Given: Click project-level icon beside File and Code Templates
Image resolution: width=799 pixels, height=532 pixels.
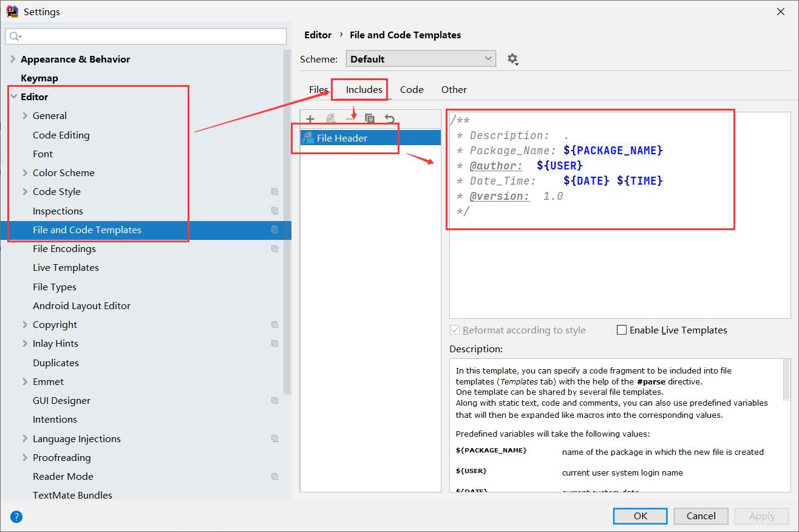Looking at the screenshot, I should 275,230.
